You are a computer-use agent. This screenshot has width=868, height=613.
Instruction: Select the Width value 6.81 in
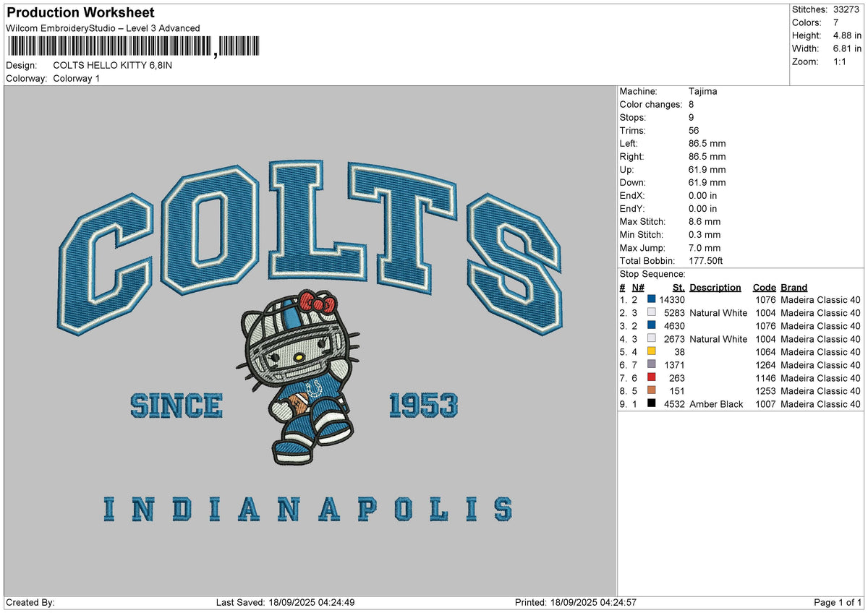pyautogui.click(x=848, y=48)
